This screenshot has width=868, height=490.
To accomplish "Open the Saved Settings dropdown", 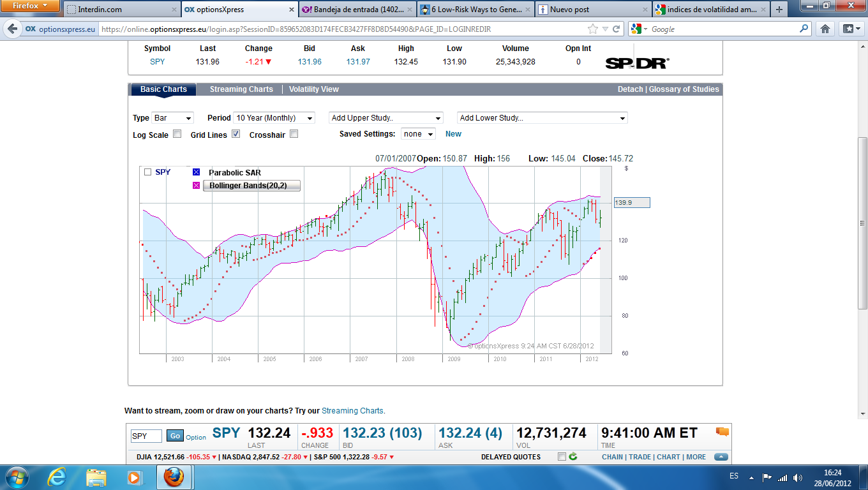I will click(418, 134).
